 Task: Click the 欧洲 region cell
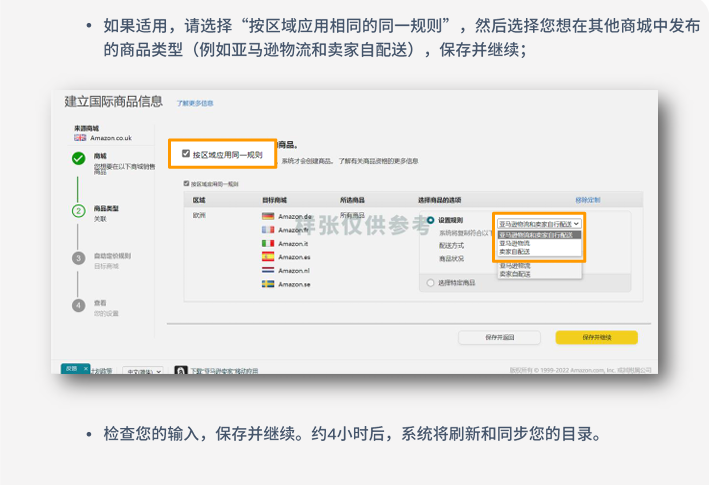pos(199,215)
